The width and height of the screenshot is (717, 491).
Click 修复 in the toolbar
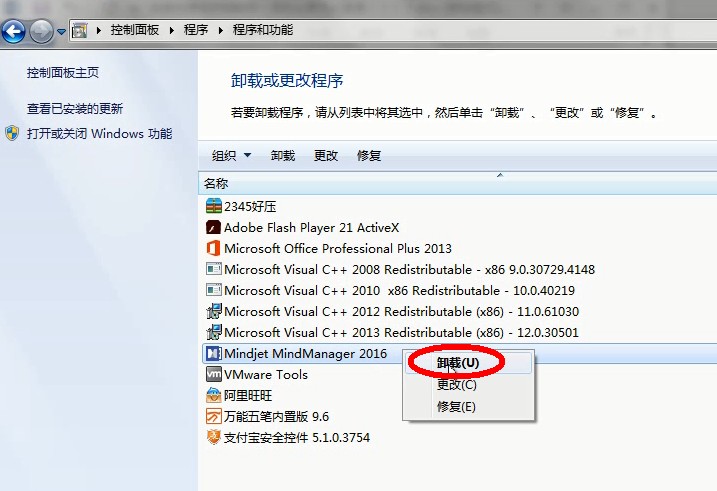point(369,156)
